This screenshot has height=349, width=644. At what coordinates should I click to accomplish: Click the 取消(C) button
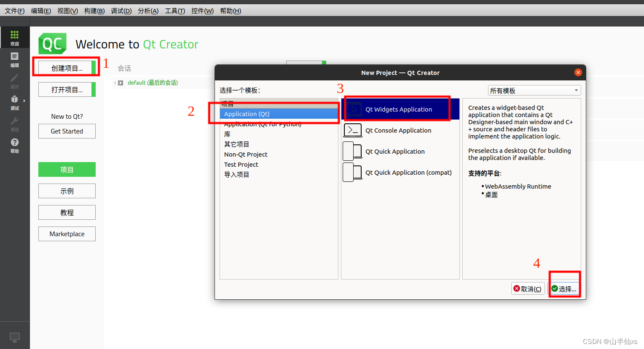528,289
